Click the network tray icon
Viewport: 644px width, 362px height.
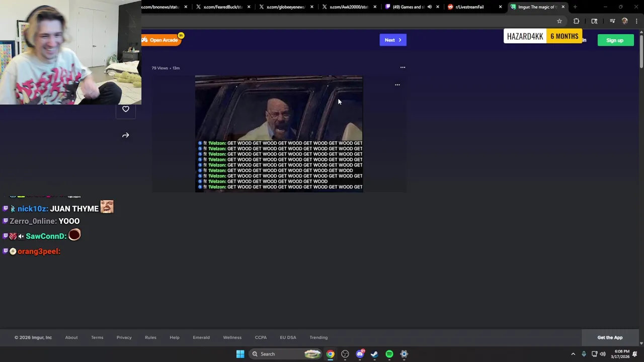pos(594,354)
